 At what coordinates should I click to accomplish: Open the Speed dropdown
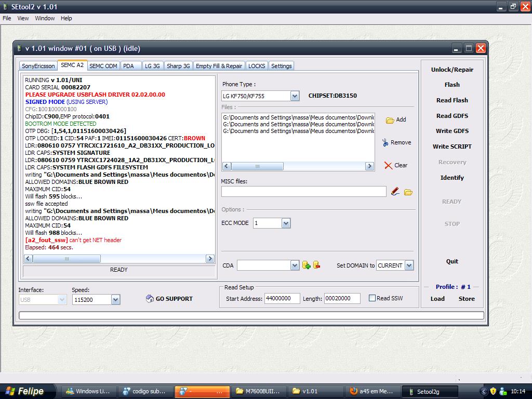(116, 300)
